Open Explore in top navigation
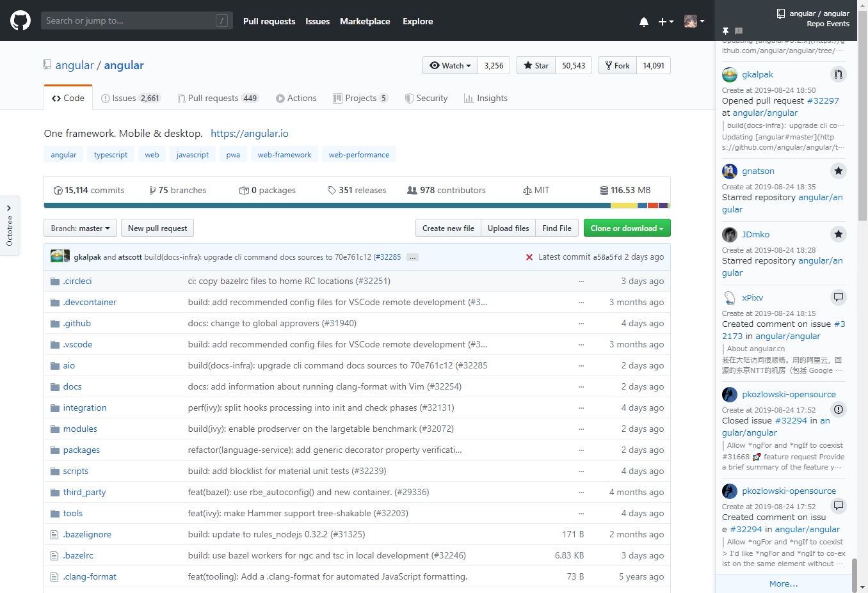The height and width of the screenshot is (593, 868). (x=418, y=21)
